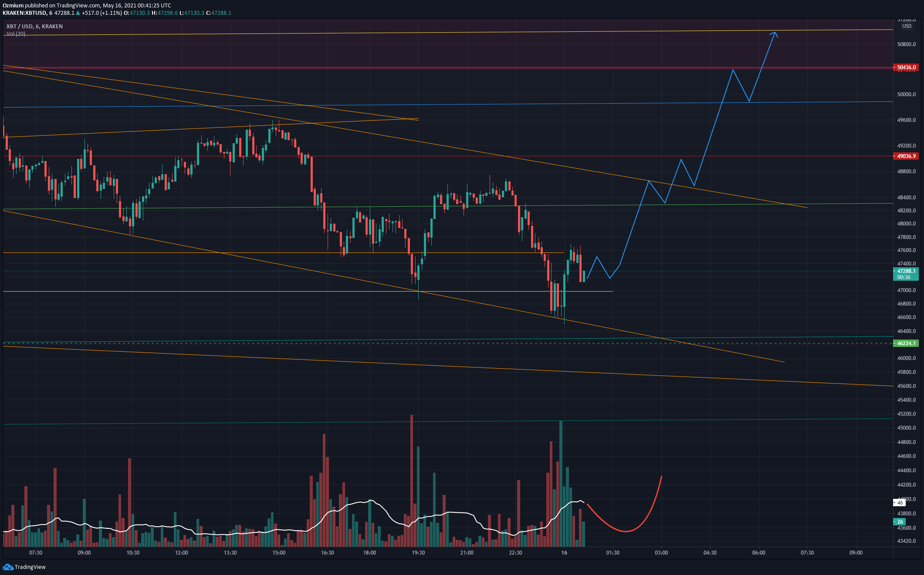Click the 45000.0 price axis label
The image size is (924, 575).
tap(906, 428)
